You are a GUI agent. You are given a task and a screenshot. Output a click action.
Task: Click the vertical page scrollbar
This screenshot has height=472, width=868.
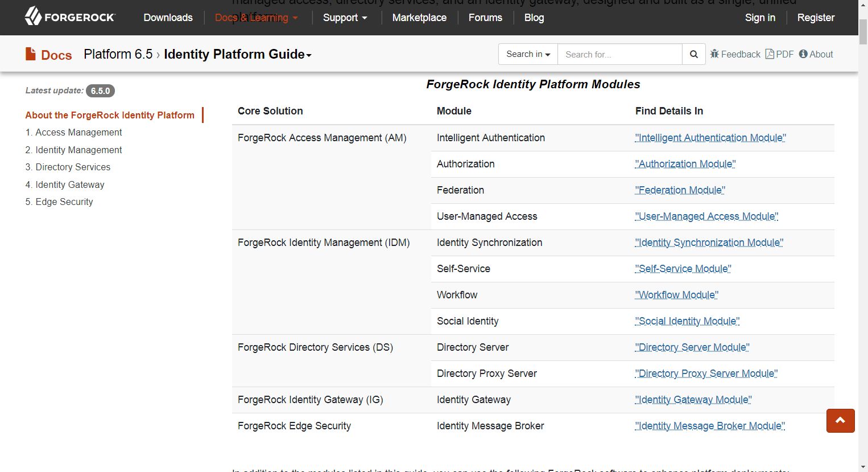[x=863, y=228]
